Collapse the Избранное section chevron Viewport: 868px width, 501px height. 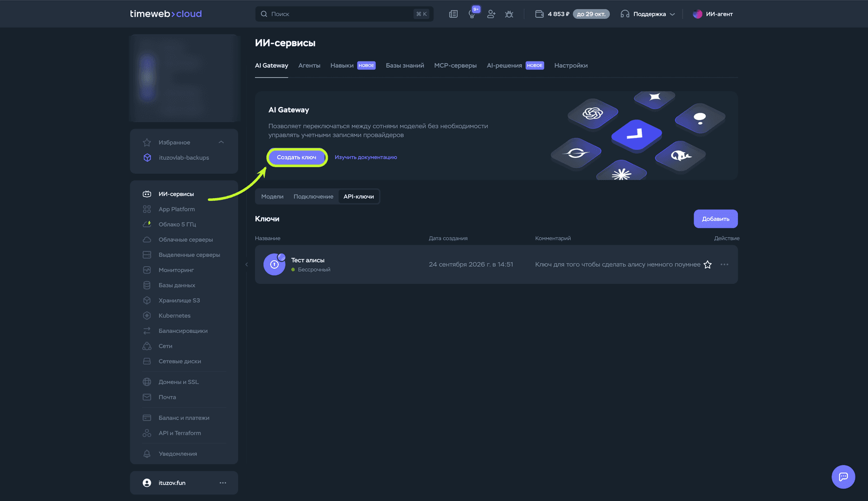pyautogui.click(x=221, y=142)
